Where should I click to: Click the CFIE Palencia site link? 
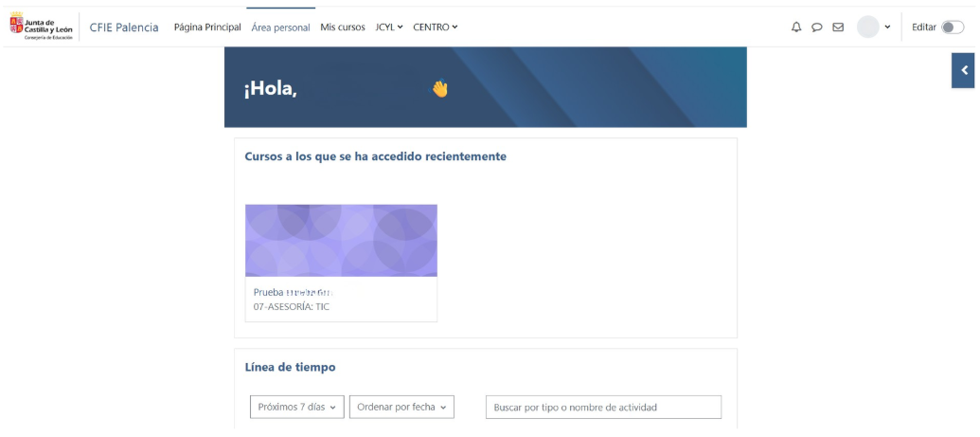(124, 27)
